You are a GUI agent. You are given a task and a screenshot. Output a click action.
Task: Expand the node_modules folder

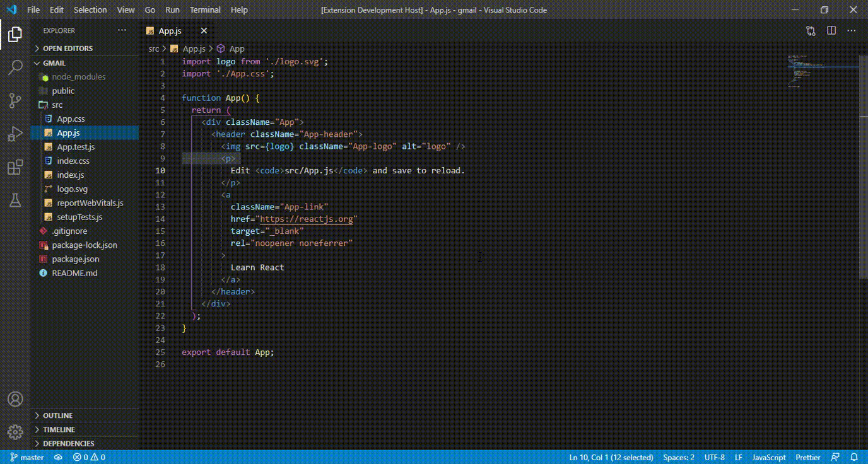click(85, 77)
